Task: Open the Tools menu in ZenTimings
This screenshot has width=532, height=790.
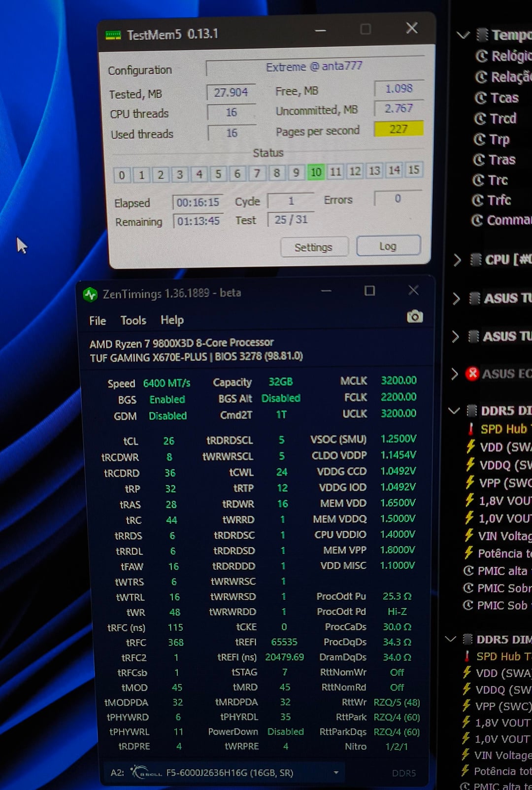Action: pos(133,320)
